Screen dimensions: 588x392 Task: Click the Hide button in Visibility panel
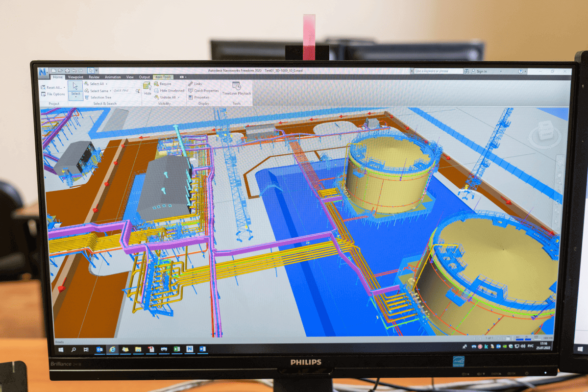(147, 88)
